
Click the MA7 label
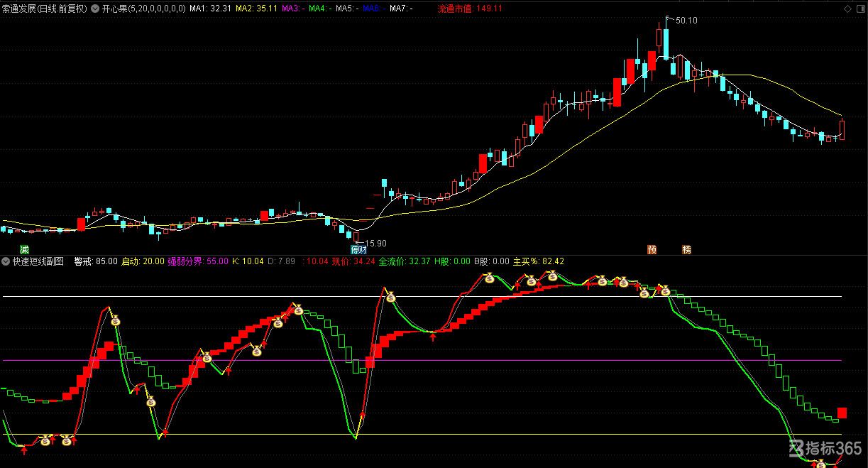[401, 9]
